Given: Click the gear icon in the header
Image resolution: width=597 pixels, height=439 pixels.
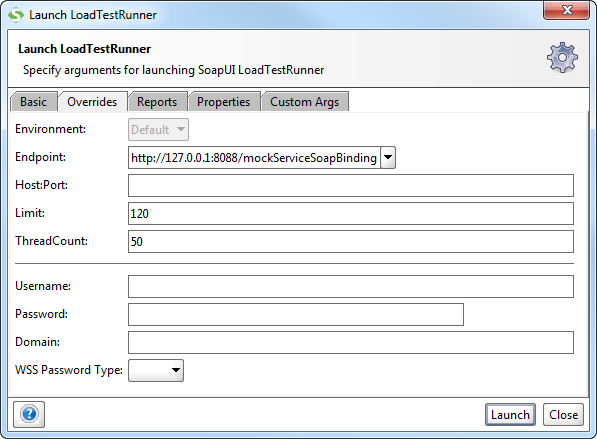Looking at the screenshot, I should point(562,57).
